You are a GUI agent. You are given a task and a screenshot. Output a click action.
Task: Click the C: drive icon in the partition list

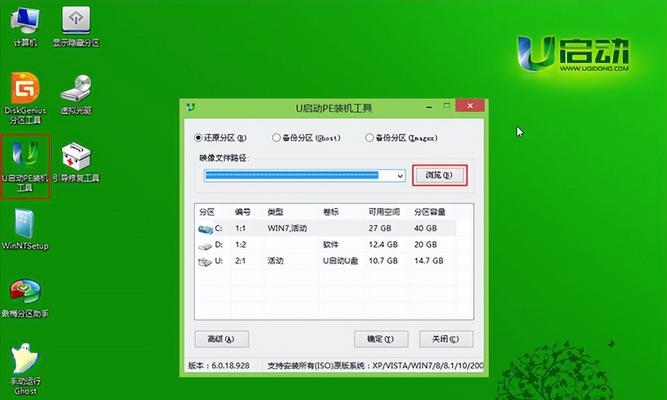205,229
